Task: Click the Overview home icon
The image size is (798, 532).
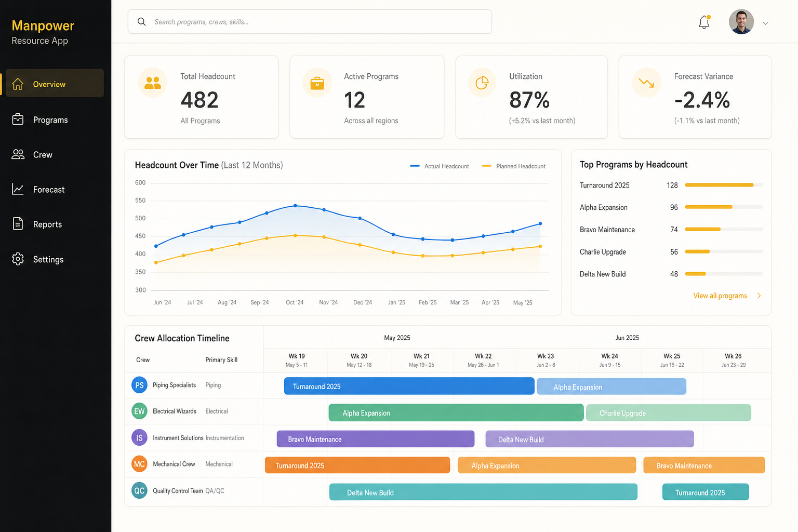Action: pos(18,84)
